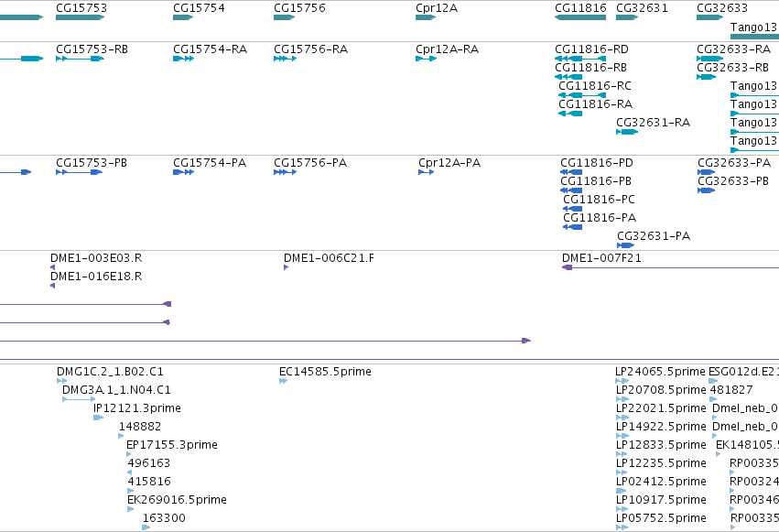The width and height of the screenshot is (779, 532).
Task: Click the LP20708.5prime label
Action: [x=661, y=390]
